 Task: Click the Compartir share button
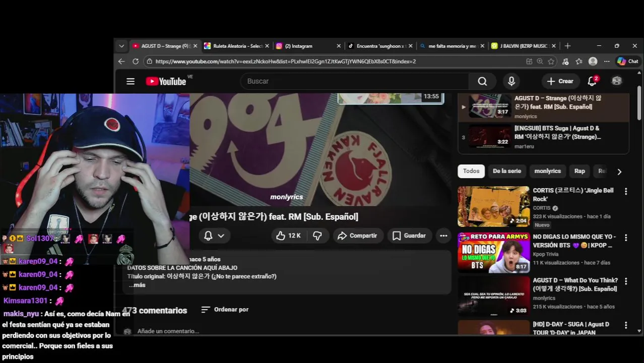point(357,235)
